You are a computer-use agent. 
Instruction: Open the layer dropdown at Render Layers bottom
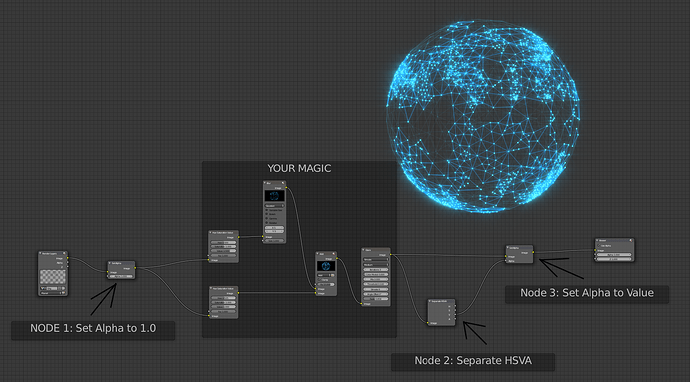tap(52, 293)
